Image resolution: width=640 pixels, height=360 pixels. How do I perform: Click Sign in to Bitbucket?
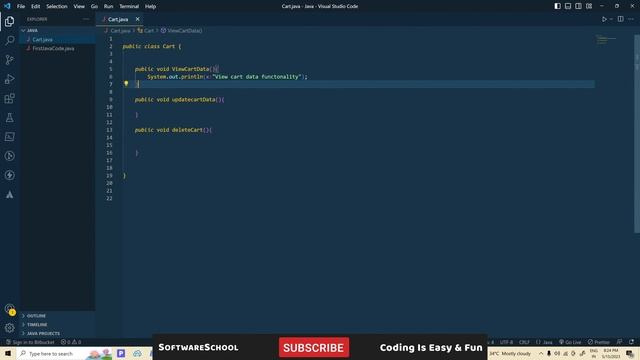click(x=31, y=342)
